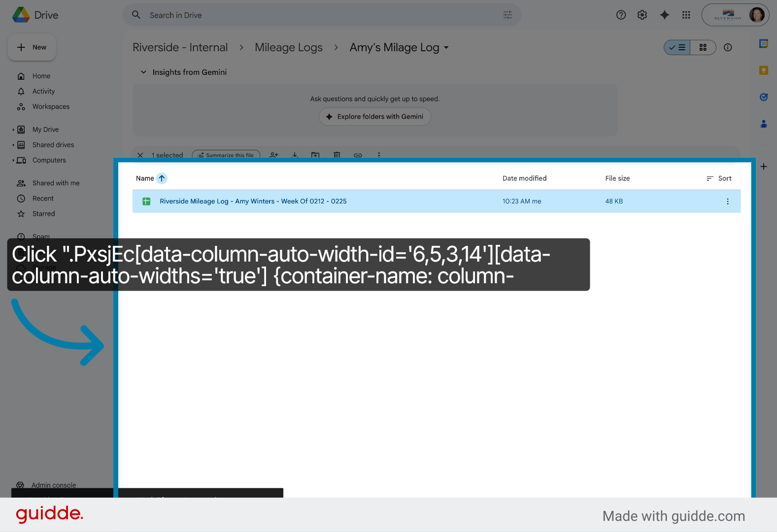Viewport: 777px width, 532px height.
Task: Click the Starred star icon
Action: (21, 213)
